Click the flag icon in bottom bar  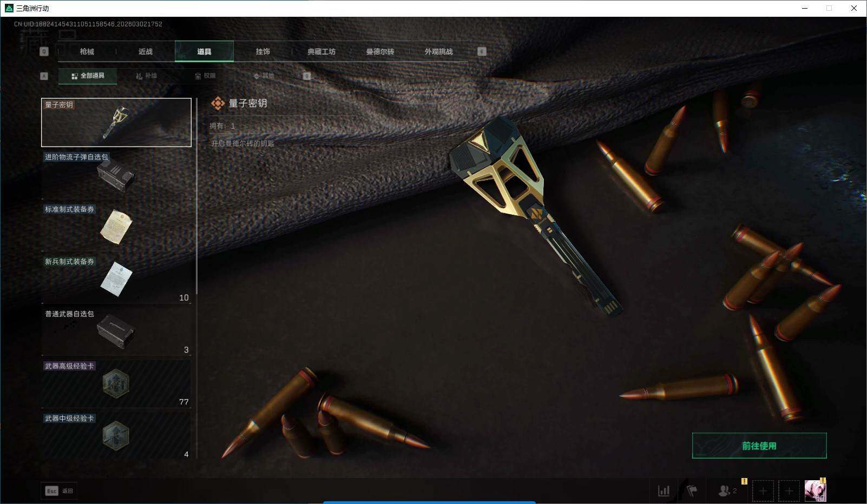[x=692, y=490]
